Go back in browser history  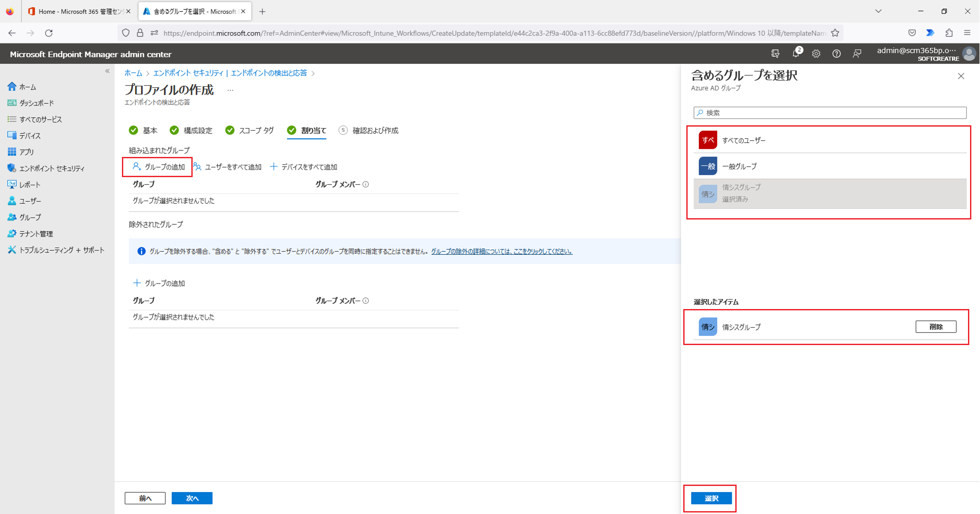(12, 33)
